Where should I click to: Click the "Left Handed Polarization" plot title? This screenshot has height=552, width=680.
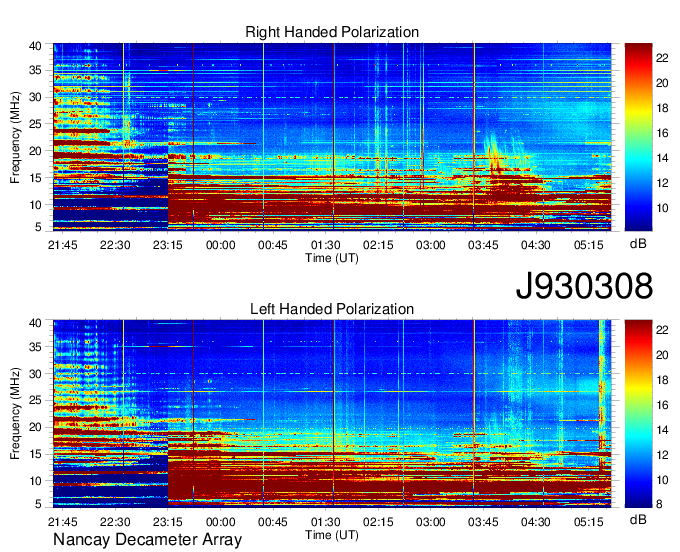tap(332, 309)
